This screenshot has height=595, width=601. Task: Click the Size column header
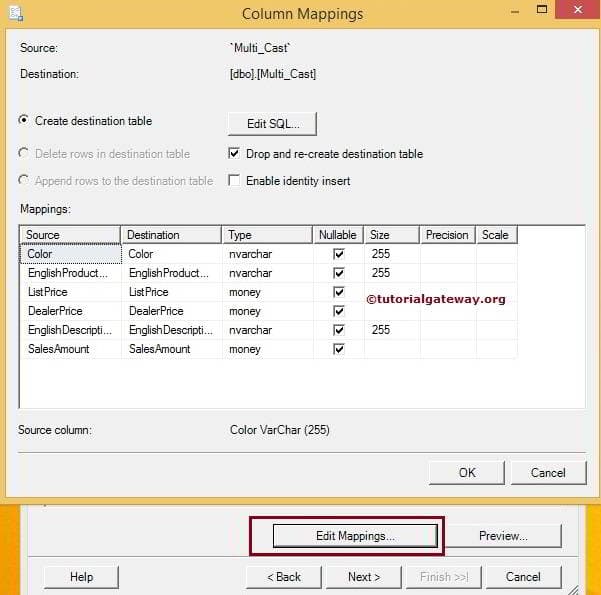click(392, 235)
